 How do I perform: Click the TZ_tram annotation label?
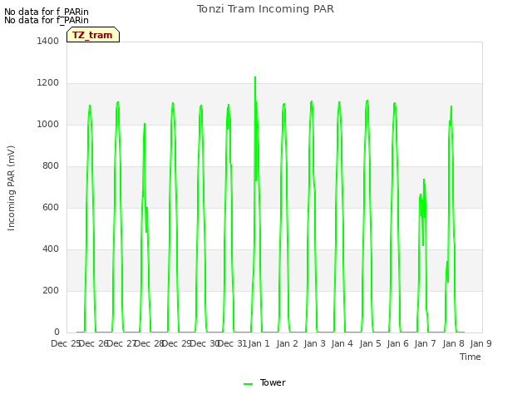[x=93, y=35]
